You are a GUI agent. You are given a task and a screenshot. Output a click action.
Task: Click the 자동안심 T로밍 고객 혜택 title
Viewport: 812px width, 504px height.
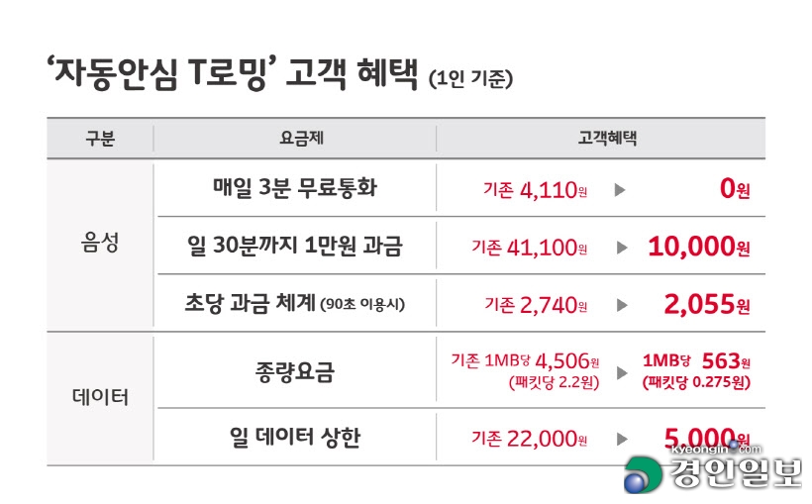point(232,73)
